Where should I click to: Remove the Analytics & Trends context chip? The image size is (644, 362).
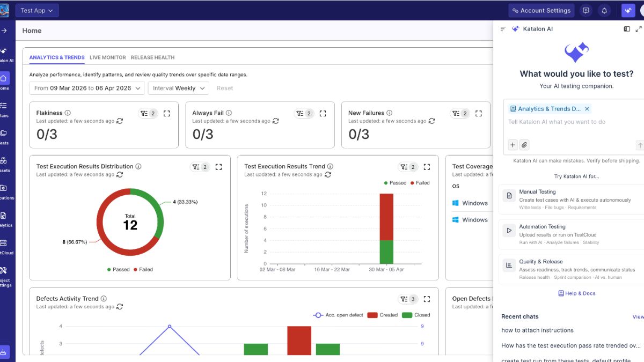tap(587, 109)
